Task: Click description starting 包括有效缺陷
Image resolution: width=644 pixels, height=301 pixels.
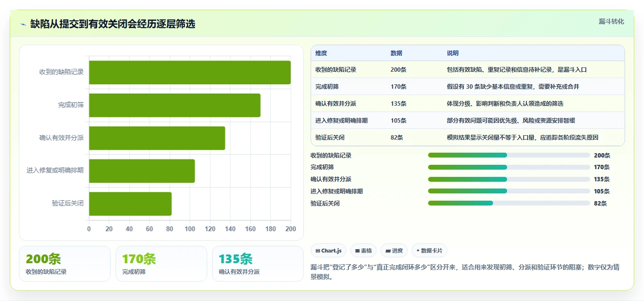Action: pos(517,70)
